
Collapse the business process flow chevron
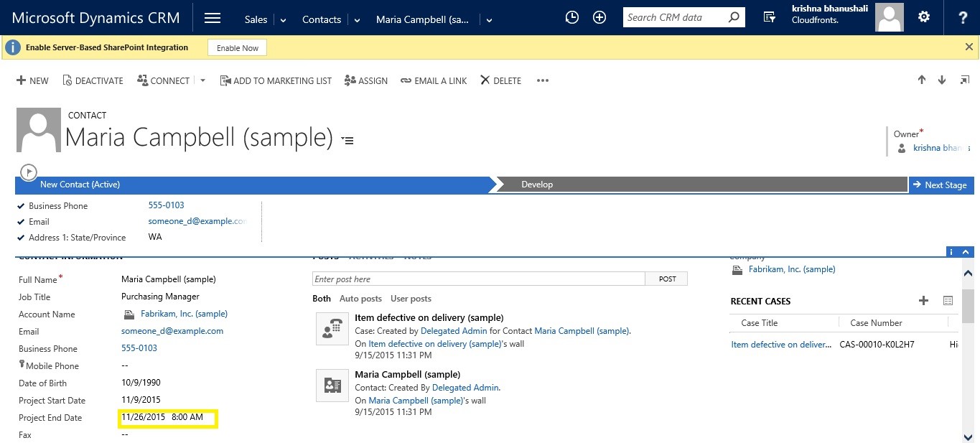point(966,252)
